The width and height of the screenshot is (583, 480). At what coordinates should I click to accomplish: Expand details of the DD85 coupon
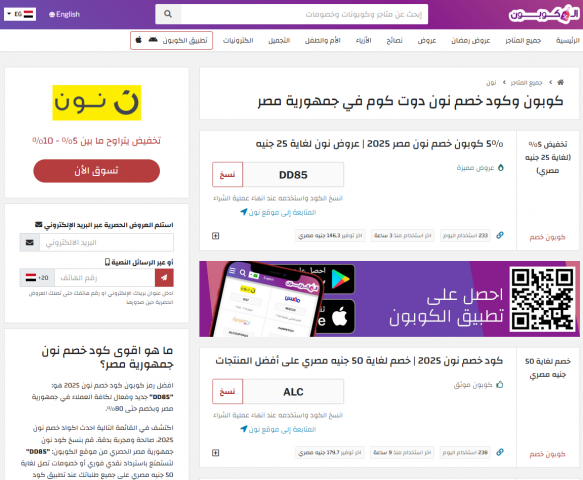pyautogui.click(x=216, y=236)
